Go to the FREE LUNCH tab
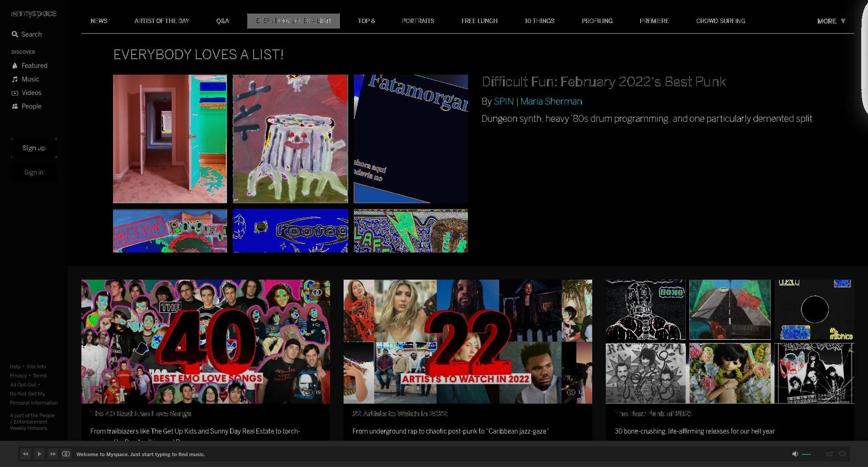 tap(479, 21)
